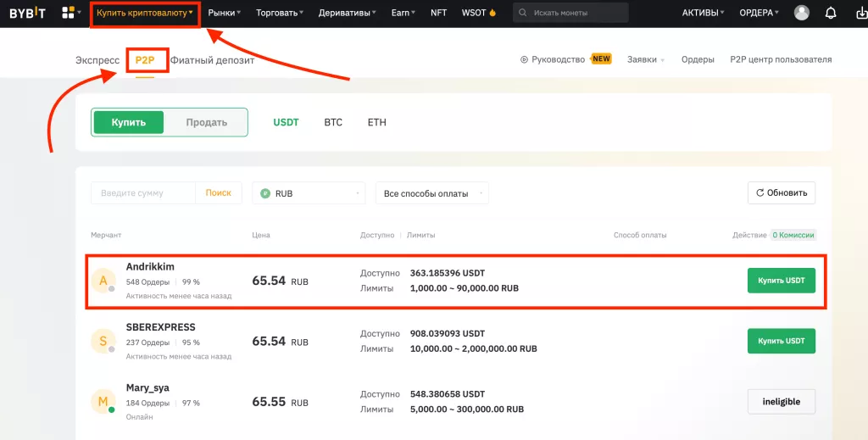Click the Искать монеты search box
The width and height of the screenshot is (868, 440).
coord(570,13)
